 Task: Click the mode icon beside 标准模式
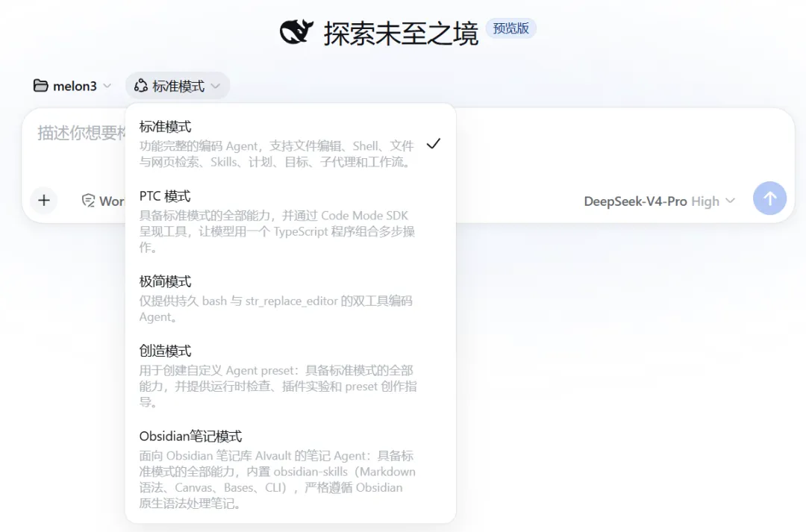click(141, 86)
